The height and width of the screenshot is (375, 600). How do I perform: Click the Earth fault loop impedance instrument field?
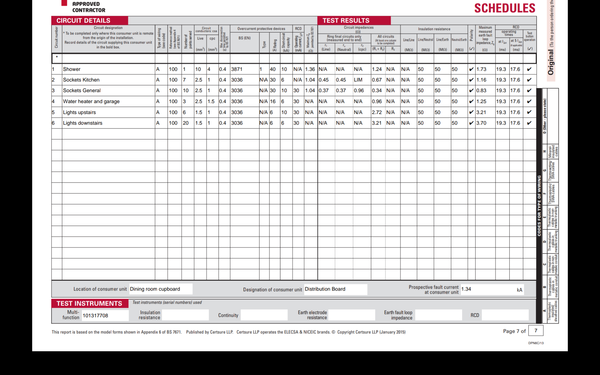pyautogui.click(x=439, y=315)
